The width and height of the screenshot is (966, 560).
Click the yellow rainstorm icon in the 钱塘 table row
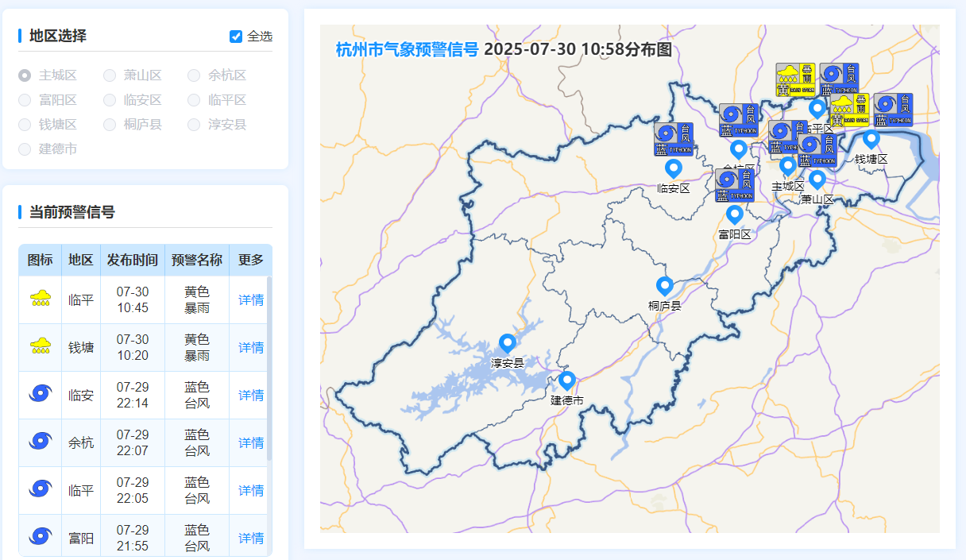click(40, 347)
